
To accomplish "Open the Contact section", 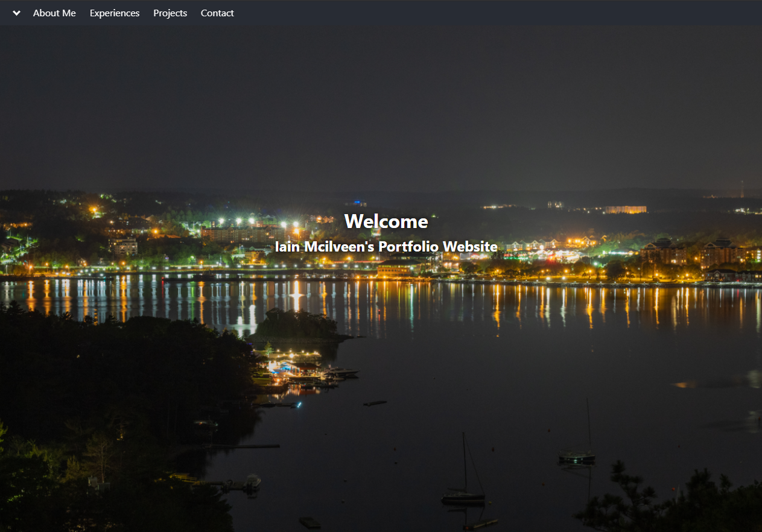I will coord(217,13).
